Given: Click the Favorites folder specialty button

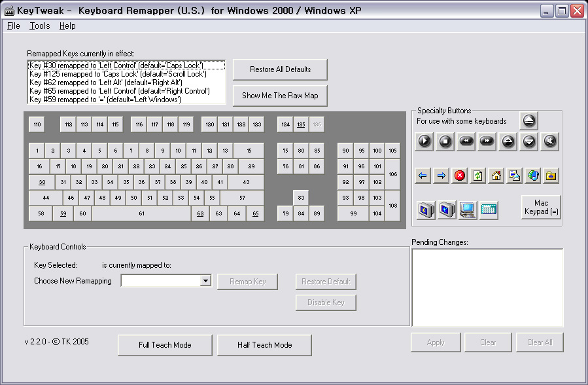Looking at the screenshot, I should (551, 175).
